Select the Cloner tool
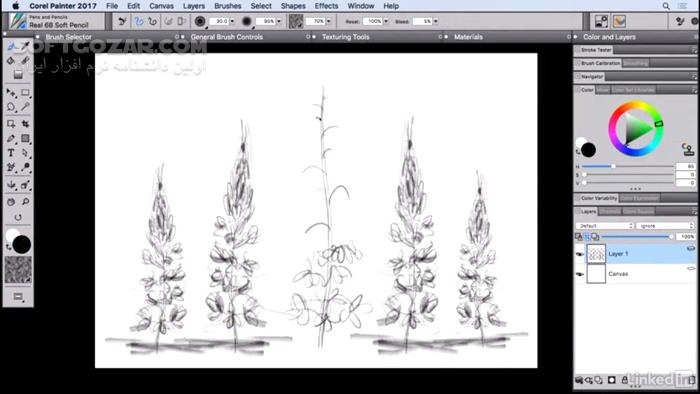The height and width of the screenshot is (394, 700). tap(11, 167)
